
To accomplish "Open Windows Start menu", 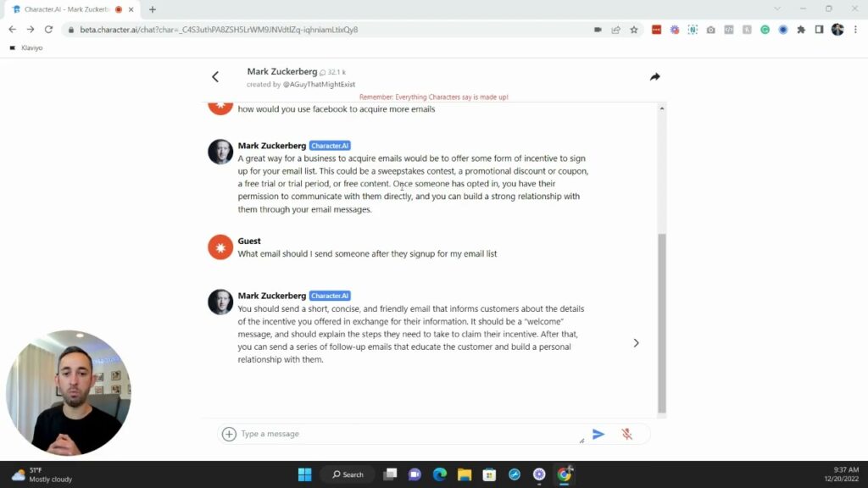I will (x=304, y=474).
